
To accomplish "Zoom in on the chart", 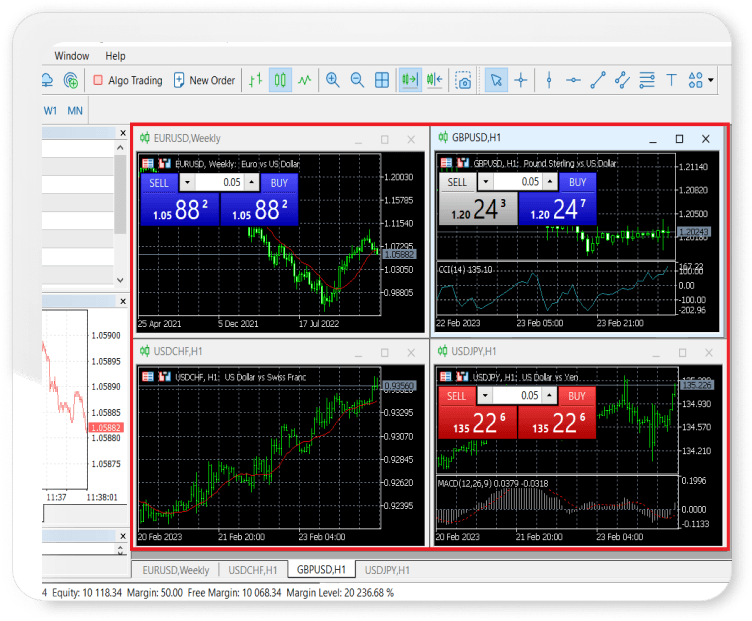I will (332, 80).
